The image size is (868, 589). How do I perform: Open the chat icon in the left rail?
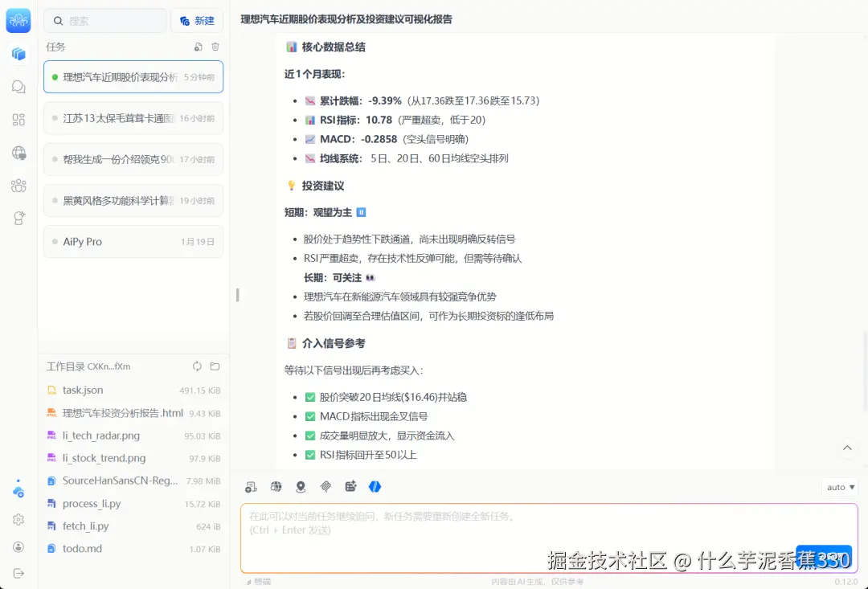pos(18,87)
